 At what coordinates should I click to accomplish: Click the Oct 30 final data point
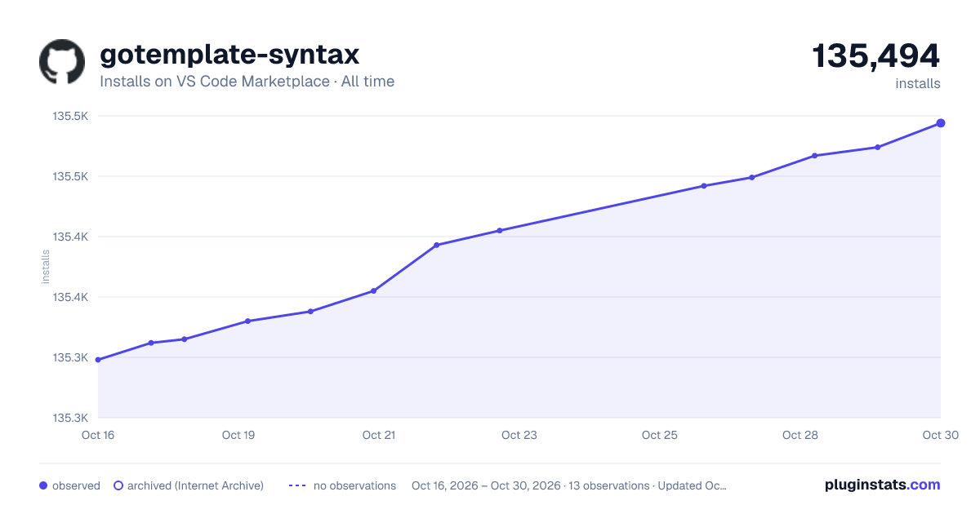click(941, 123)
